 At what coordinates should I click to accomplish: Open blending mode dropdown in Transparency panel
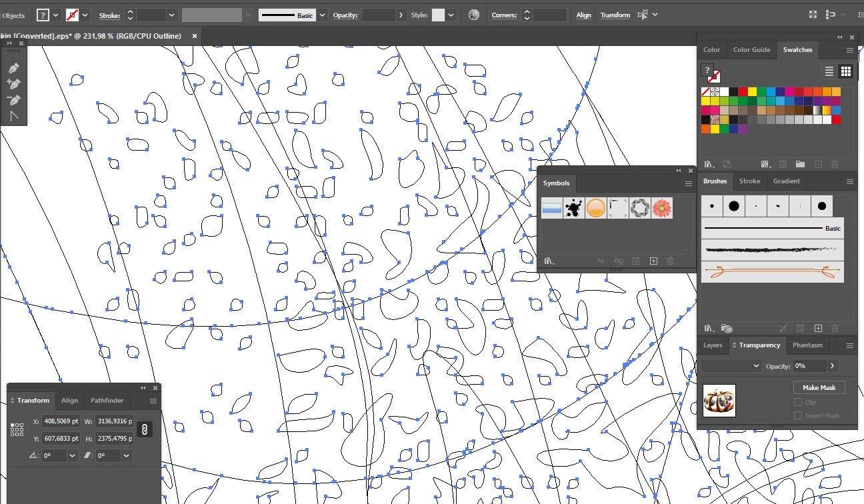[x=731, y=366]
